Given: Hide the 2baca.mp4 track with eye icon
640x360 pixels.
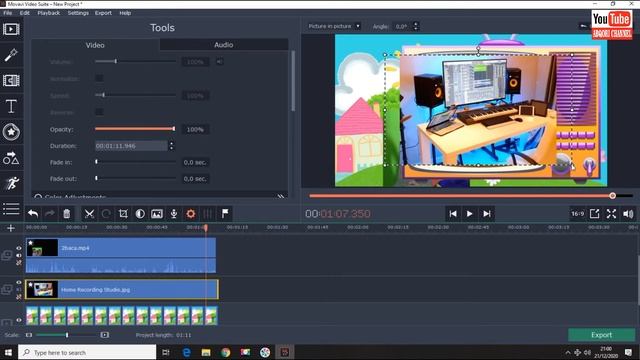Looking at the screenshot, I should [19, 248].
